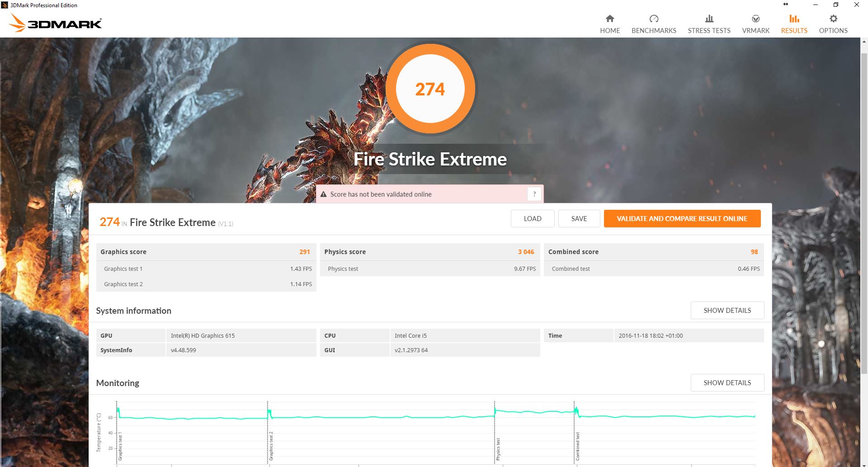Click the Graphics test 1 marker line
This screenshot has height=467, width=868.
(x=117, y=432)
